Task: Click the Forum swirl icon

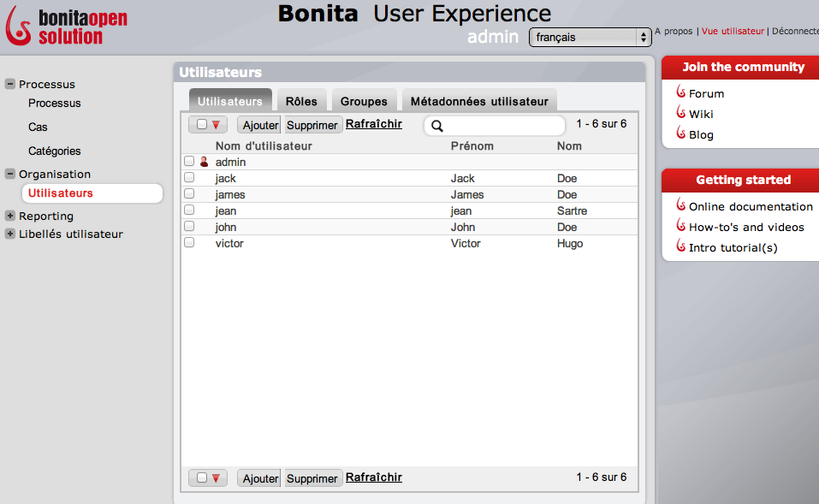Action: click(681, 92)
